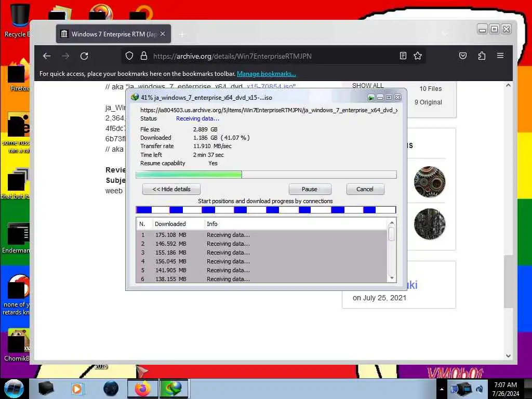Click SHOW ALL files link
The image size is (532, 399).
pyautogui.click(x=368, y=85)
